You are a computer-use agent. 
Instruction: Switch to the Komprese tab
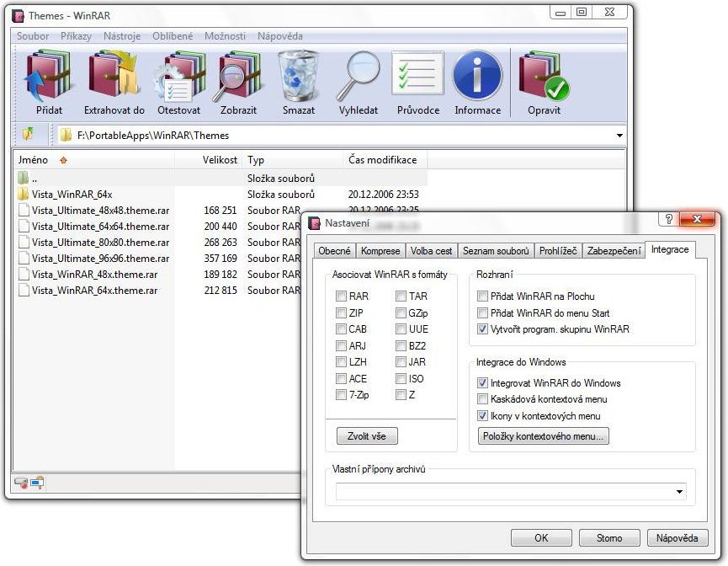[x=380, y=250]
